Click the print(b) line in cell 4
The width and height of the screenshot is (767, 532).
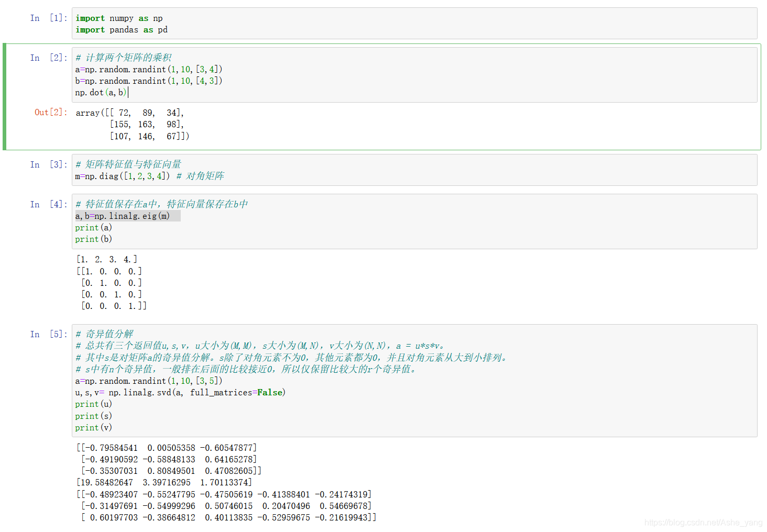pyautogui.click(x=93, y=239)
